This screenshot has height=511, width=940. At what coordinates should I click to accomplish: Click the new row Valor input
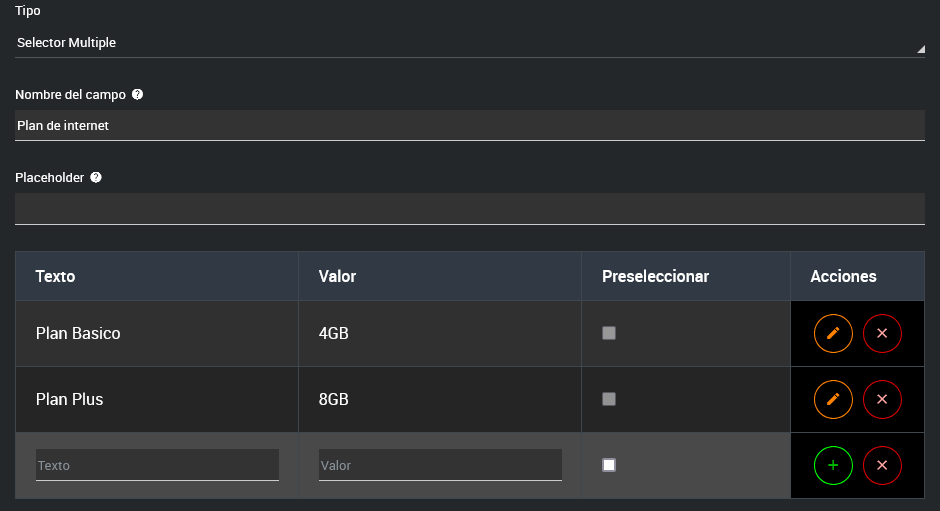click(440, 465)
